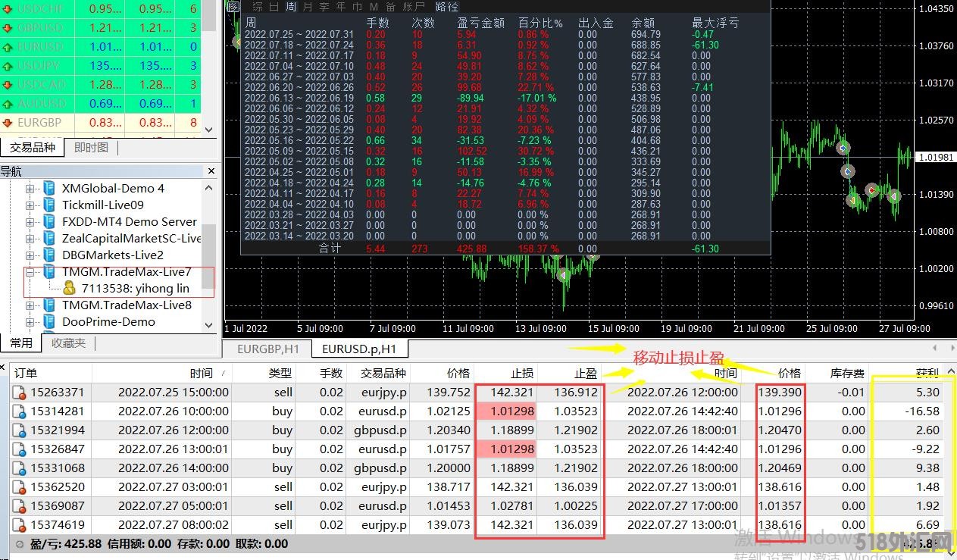Viewport: 957px width, 560px height.
Task: Sort orders by the 时间 column header
Action: point(201,374)
